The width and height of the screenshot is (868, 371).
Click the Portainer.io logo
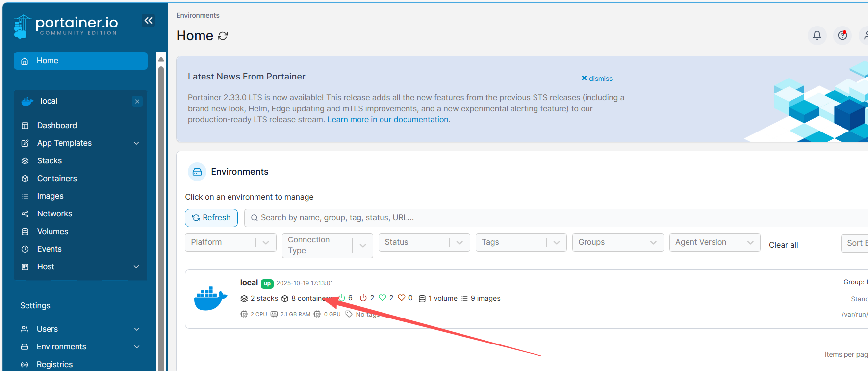tap(66, 26)
